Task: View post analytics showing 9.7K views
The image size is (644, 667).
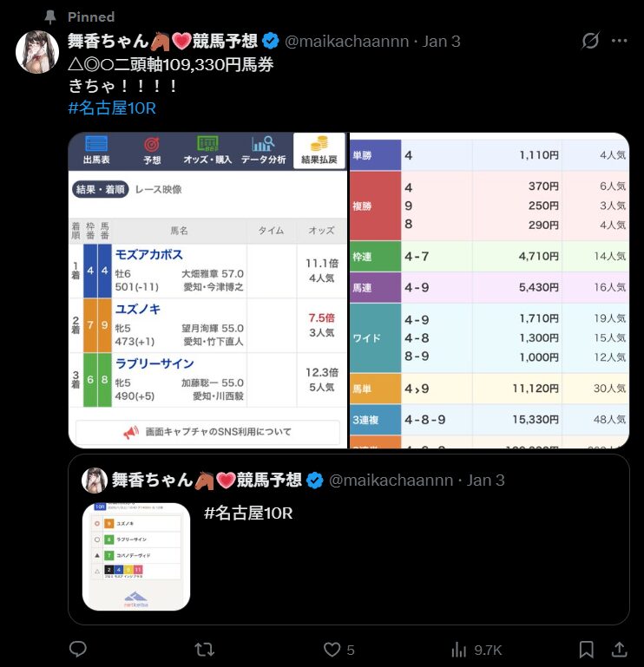Action: point(476,650)
